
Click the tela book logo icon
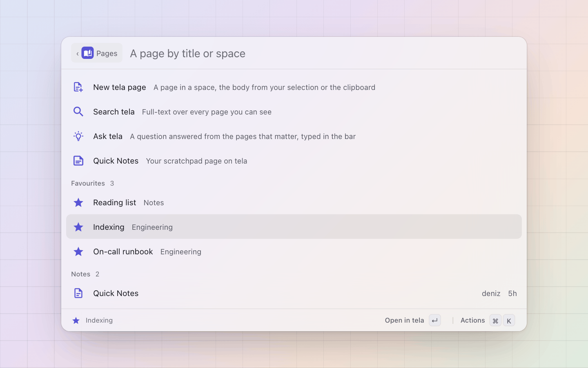87,53
